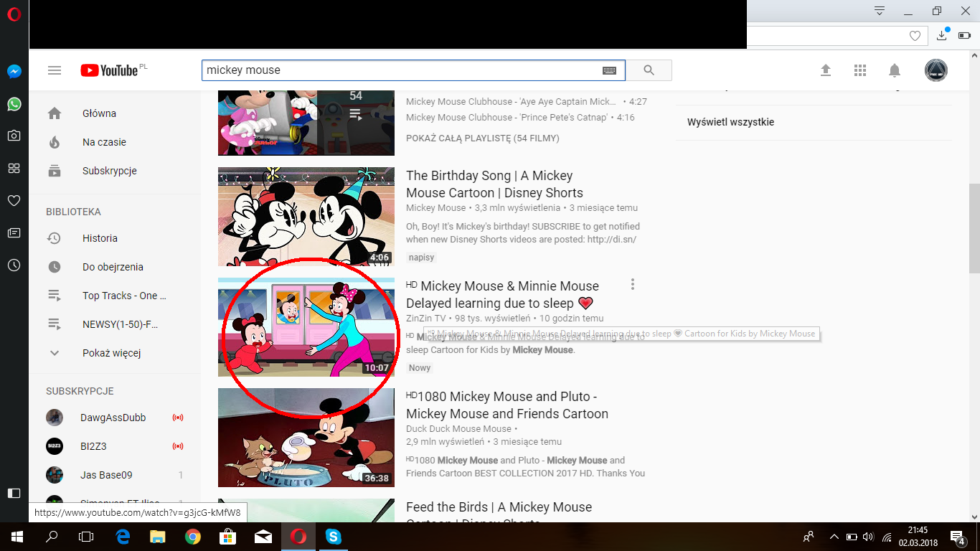The width and height of the screenshot is (980, 551).
Task: Open ZinZin TV channel link
Action: pyautogui.click(x=425, y=319)
